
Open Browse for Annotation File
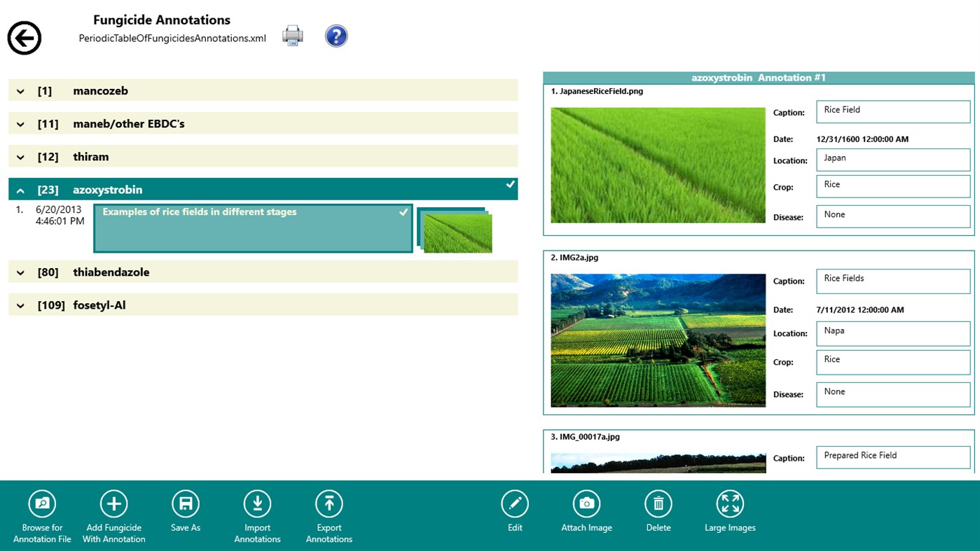pos(41,503)
